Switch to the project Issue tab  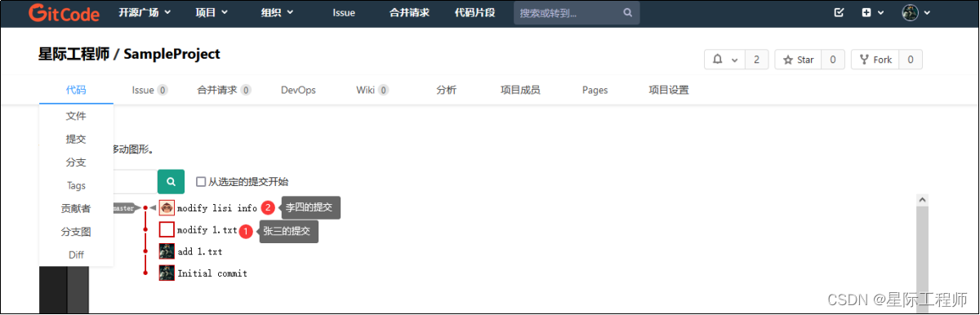150,90
